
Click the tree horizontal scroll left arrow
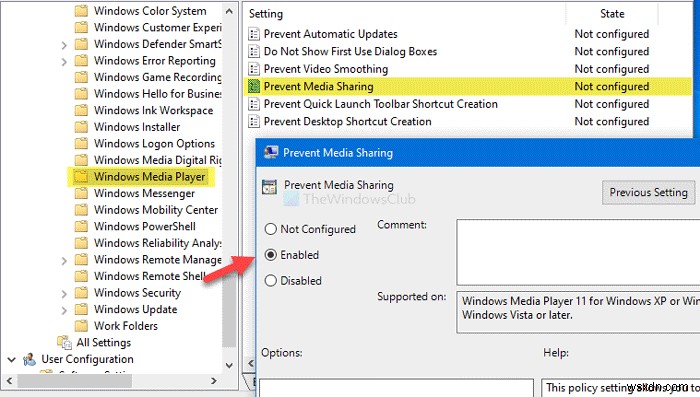point(9,380)
